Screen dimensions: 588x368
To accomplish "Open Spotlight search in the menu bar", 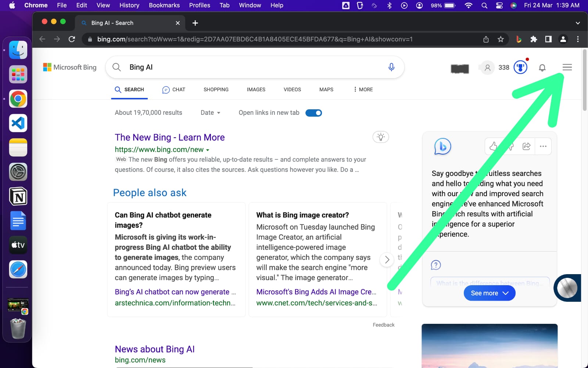I will point(484,5).
